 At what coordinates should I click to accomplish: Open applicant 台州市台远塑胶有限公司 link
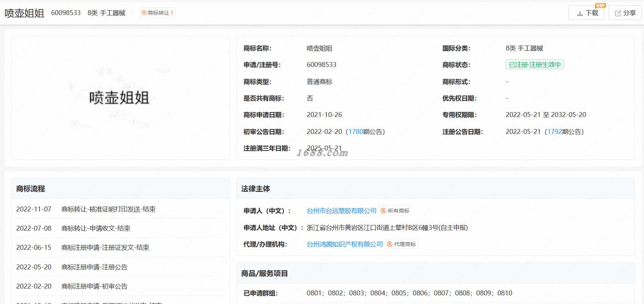tap(342, 211)
